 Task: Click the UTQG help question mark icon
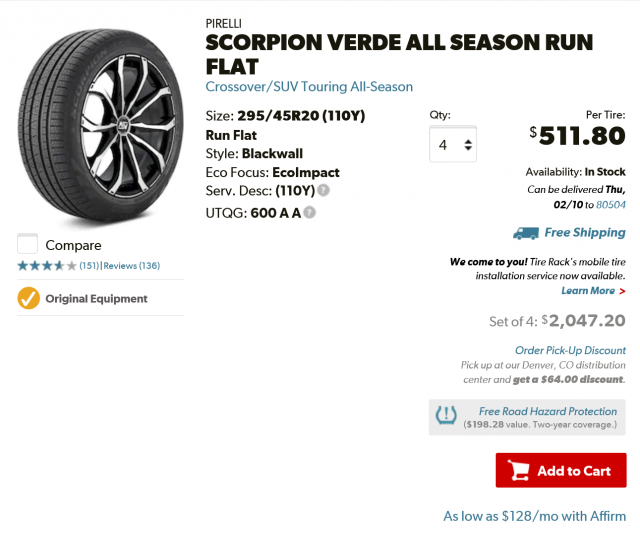coord(310,212)
